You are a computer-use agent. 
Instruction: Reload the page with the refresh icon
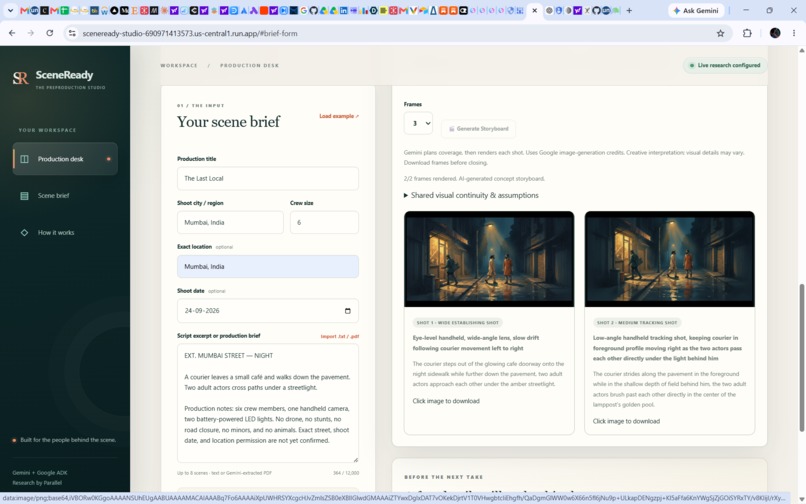click(49, 33)
